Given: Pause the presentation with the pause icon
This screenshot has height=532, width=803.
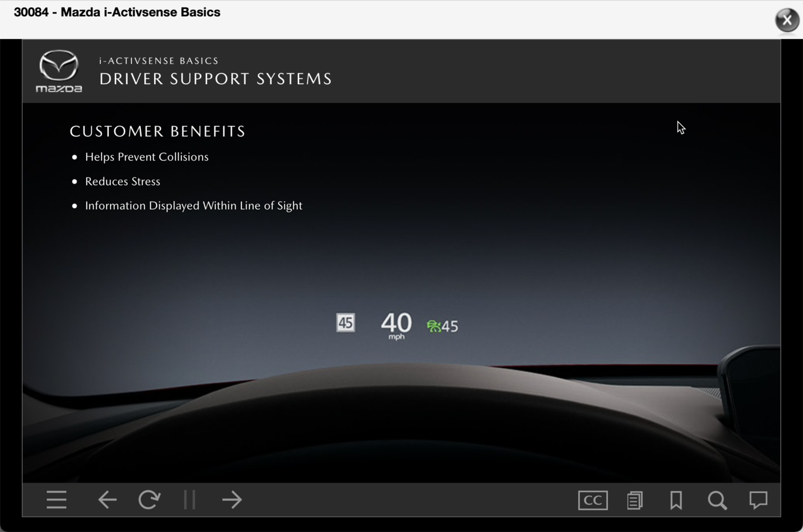Looking at the screenshot, I should pos(190,500).
